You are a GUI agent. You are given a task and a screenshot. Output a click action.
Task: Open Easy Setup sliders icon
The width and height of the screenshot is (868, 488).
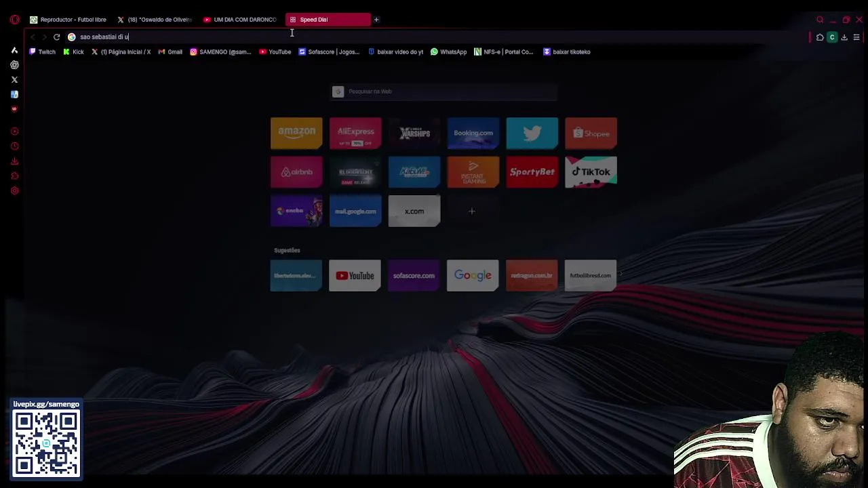point(856,37)
